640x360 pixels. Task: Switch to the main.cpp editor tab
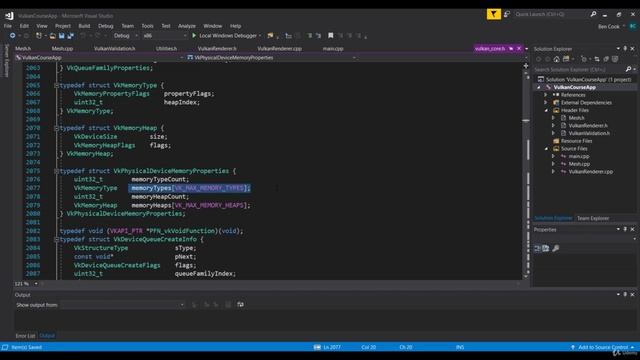pos(333,49)
